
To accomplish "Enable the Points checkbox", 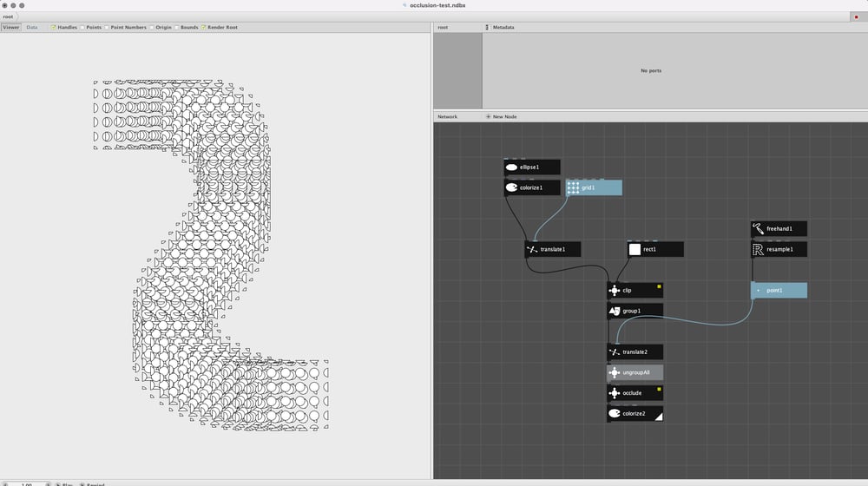I will click(x=82, y=27).
